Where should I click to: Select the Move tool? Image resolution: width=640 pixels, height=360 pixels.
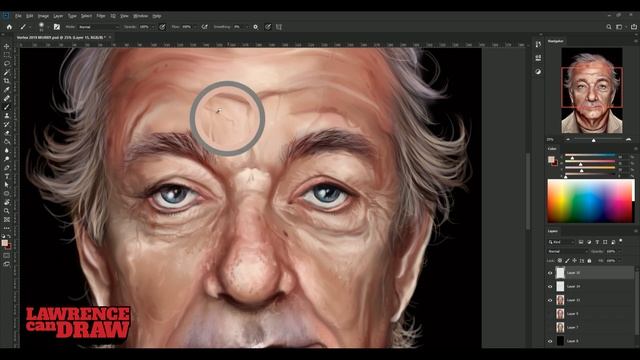point(7,46)
